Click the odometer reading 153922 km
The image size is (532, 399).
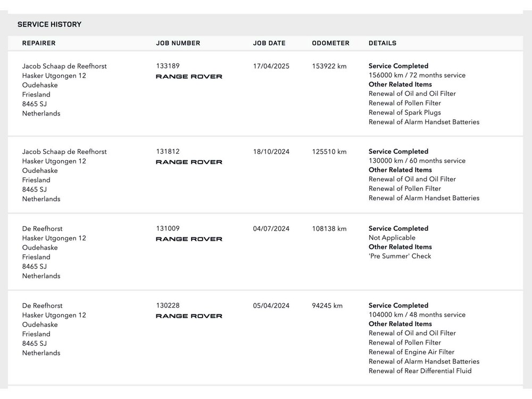coord(329,66)
